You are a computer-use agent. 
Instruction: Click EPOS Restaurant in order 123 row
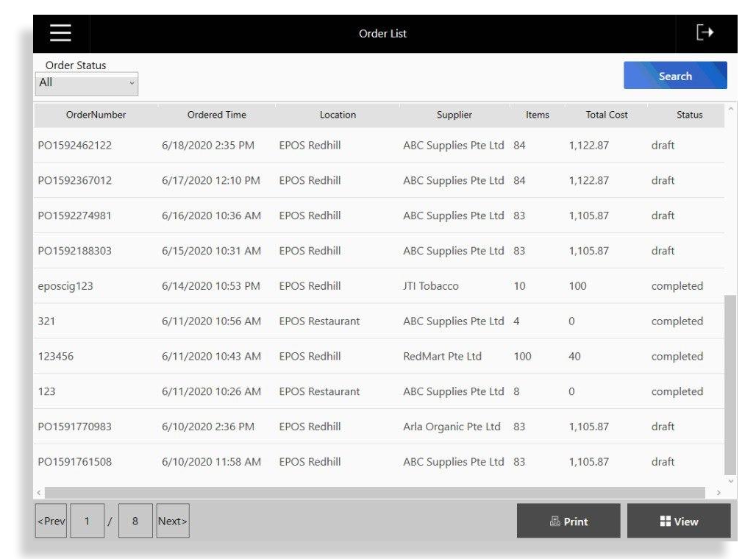[319, 391]
